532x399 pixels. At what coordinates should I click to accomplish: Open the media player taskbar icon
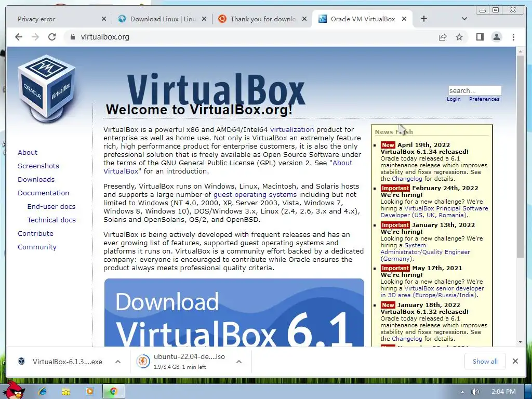(x=89, y=392)
